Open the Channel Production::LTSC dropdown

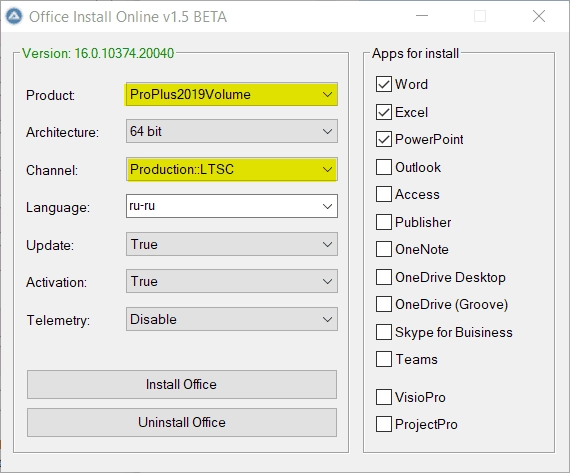(x=232, y=169)
